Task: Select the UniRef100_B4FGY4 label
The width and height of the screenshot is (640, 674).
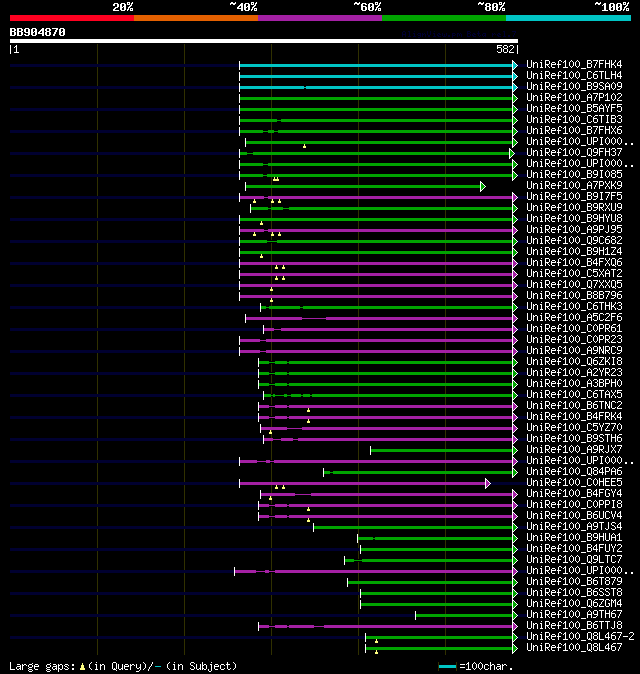Action: click(574, 494)
